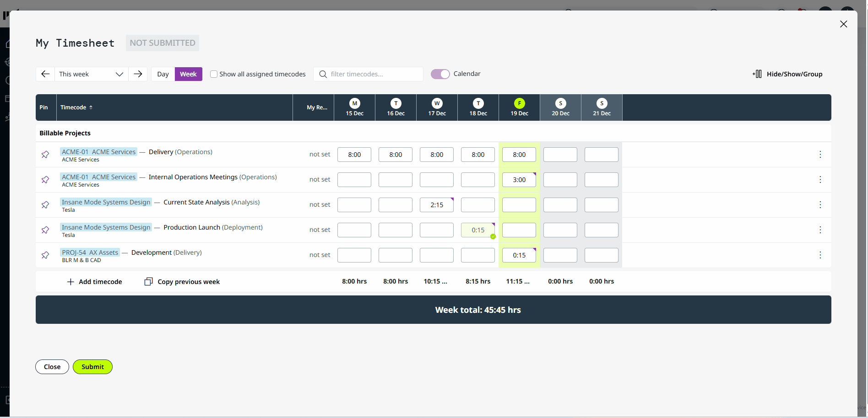Viewport: 868px width, 418px height.
Task: Open options menu for Internal Operations Meetings row
Action: pyautogui.click(x=820, y=180)
